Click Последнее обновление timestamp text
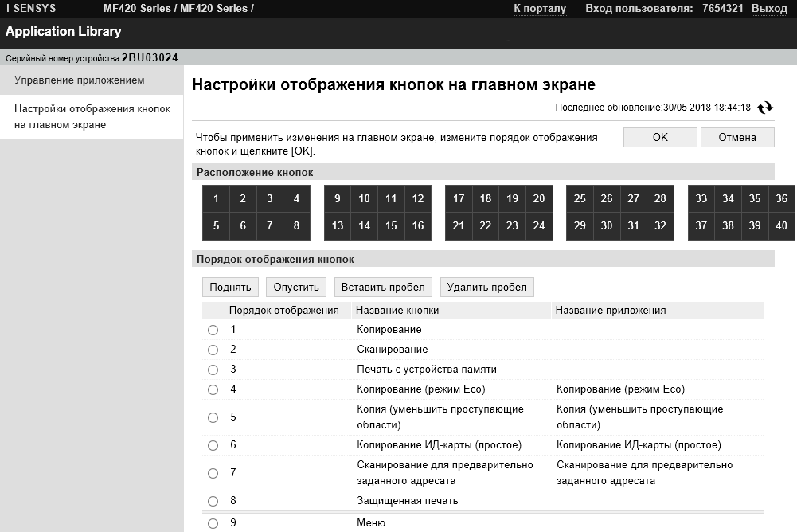This screenshot has width=797, height=532. [653, 108]
